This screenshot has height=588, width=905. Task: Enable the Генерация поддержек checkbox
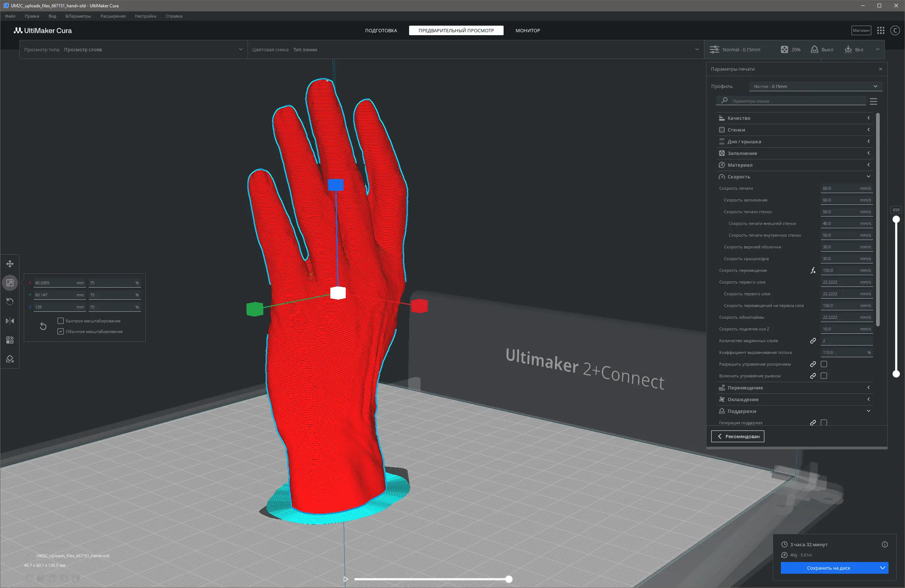(824, 422)
